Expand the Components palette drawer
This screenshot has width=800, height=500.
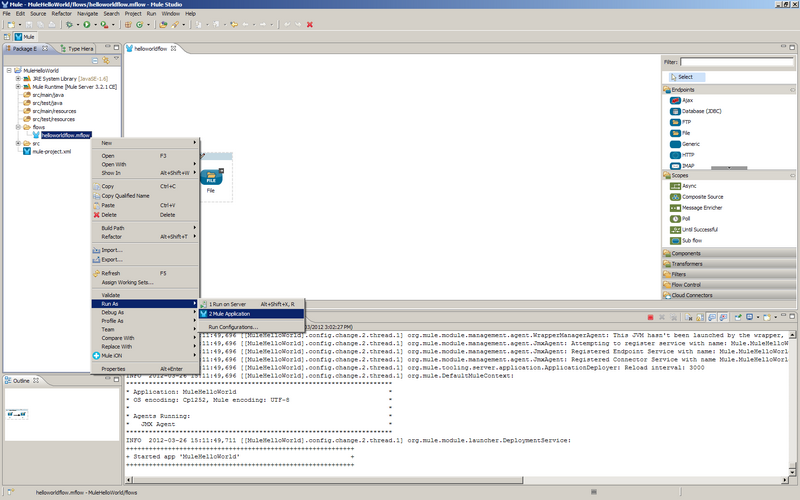pyautogui.click(x=730, y=253)
